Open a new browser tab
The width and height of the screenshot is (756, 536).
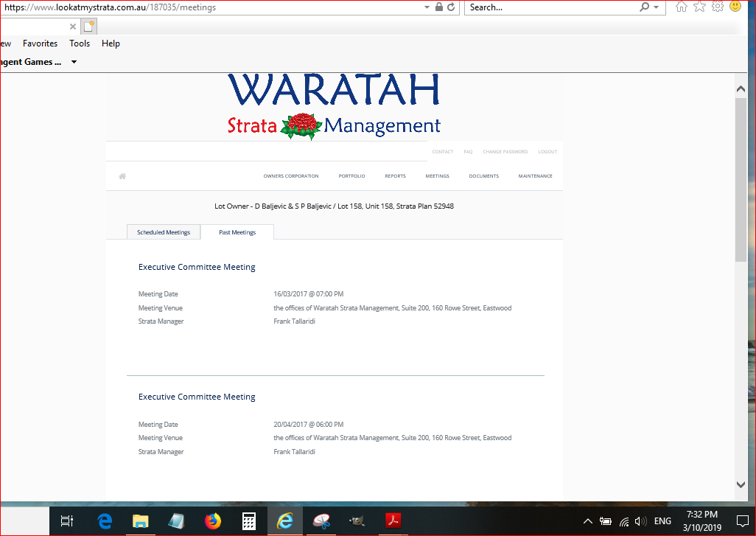88,26
